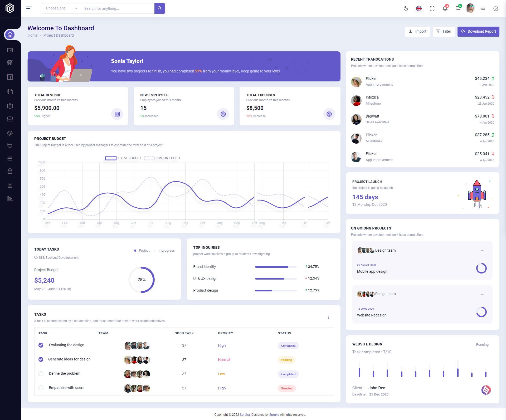Open the wallet icon in sidebar
The width and height of the screenshot is (506, 420).
tap(10, 50)
